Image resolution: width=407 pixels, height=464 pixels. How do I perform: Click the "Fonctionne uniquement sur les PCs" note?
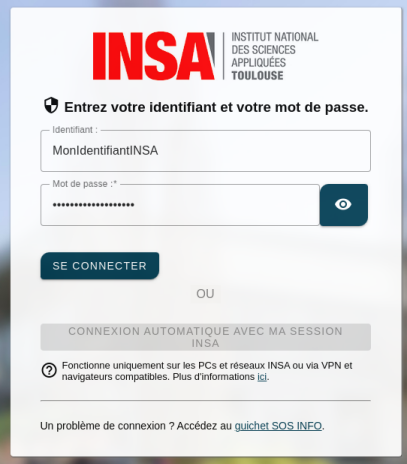click(207, 371)
